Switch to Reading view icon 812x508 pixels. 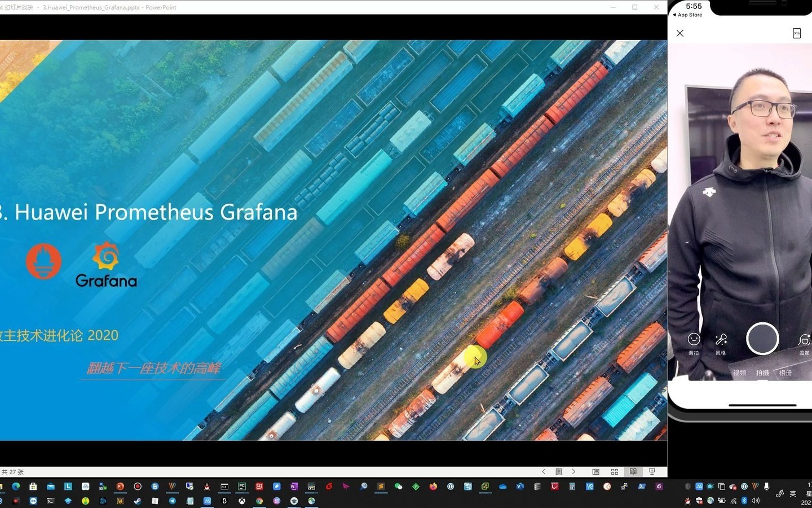coord(633,472)
